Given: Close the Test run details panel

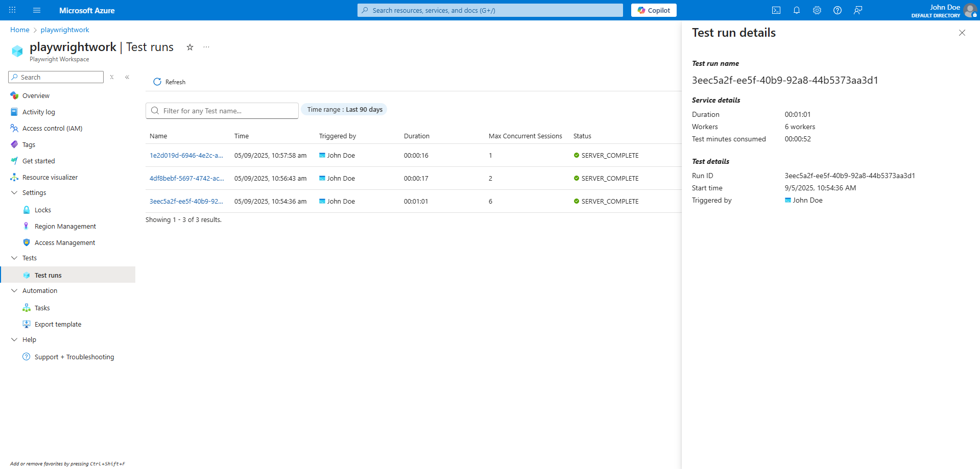Looking at the screenshot, I should pos(962,33).
